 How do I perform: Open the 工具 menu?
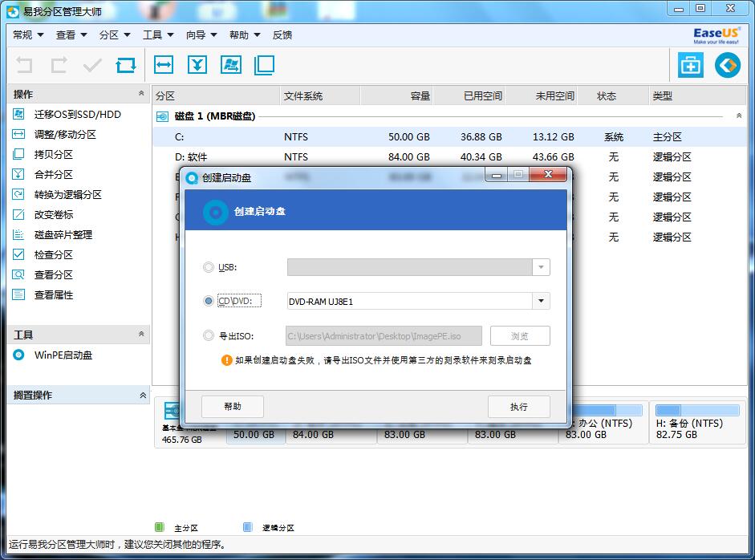click(158, 34)
